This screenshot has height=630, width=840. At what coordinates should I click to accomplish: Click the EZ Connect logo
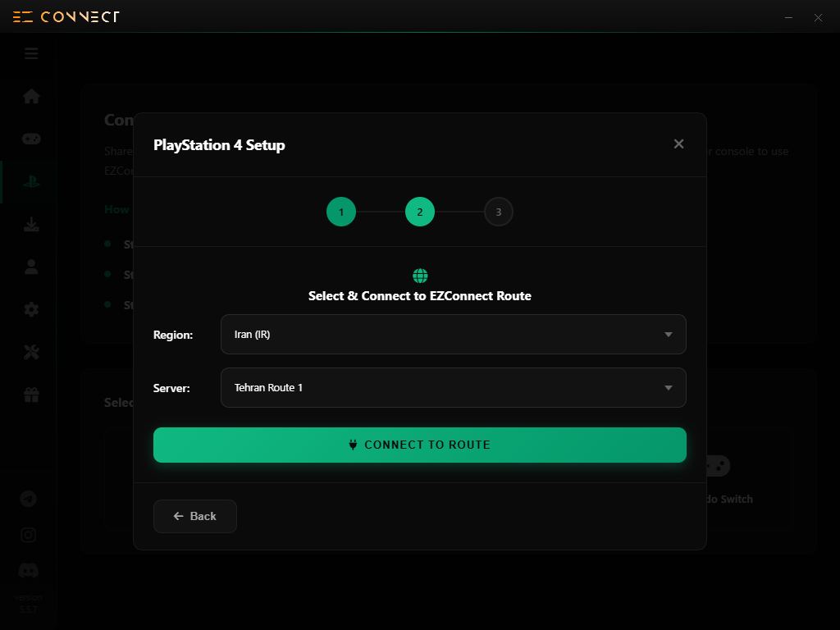click(66, 16)
